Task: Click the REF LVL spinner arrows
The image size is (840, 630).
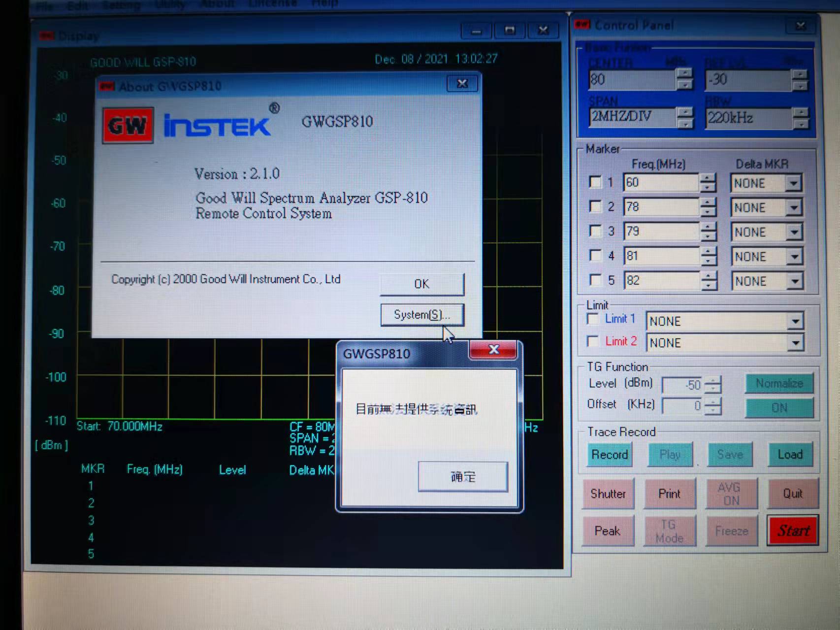Action: point(800,80)
